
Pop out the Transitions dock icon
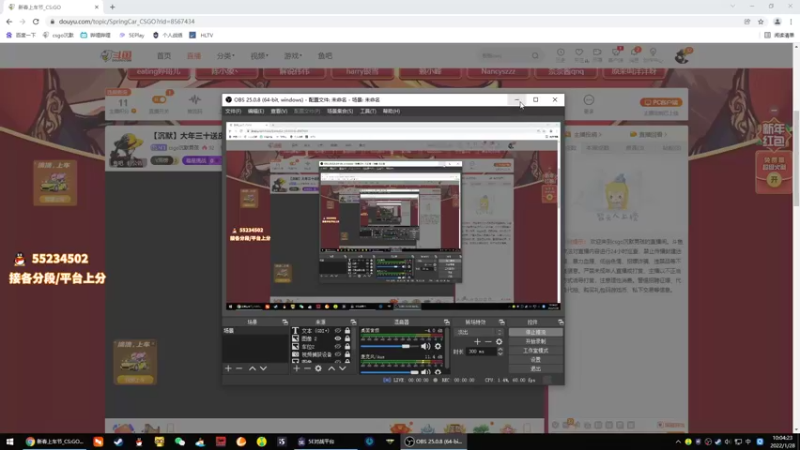click(502, 322)
